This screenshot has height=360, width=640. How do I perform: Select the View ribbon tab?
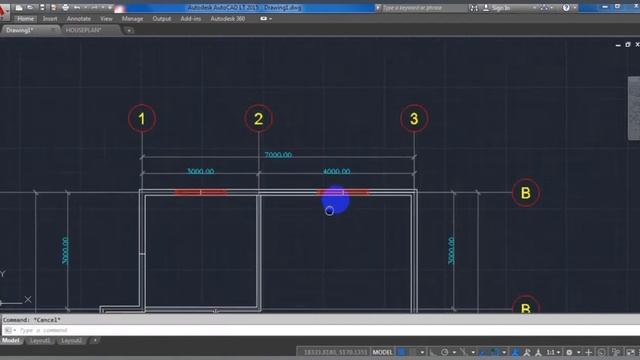[106, 19]
